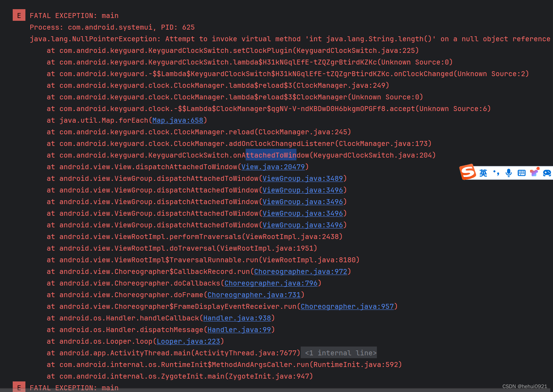This screenshot has width=553, height=392.
Task: Open the ViewGroup.java:3489 link
Action: (303, 178)
